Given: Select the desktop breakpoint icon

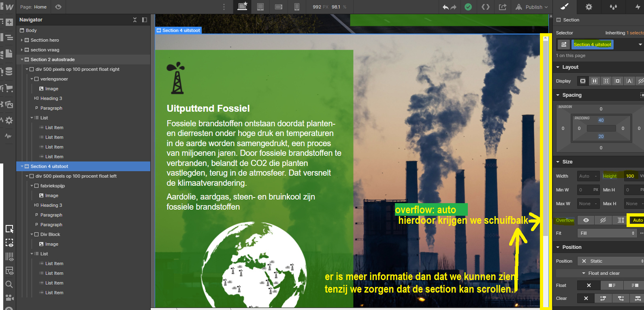Looking at the screenshot, I should (242, 7).
